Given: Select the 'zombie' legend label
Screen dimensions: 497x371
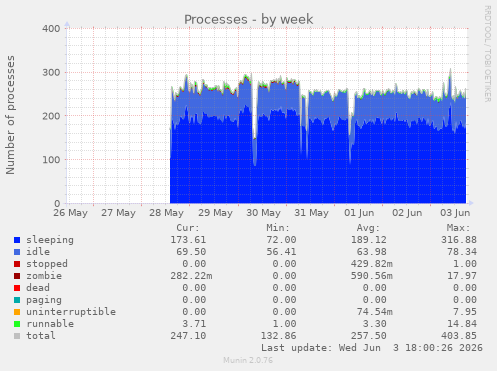Looking at the screenshot, I should [44, 276].
